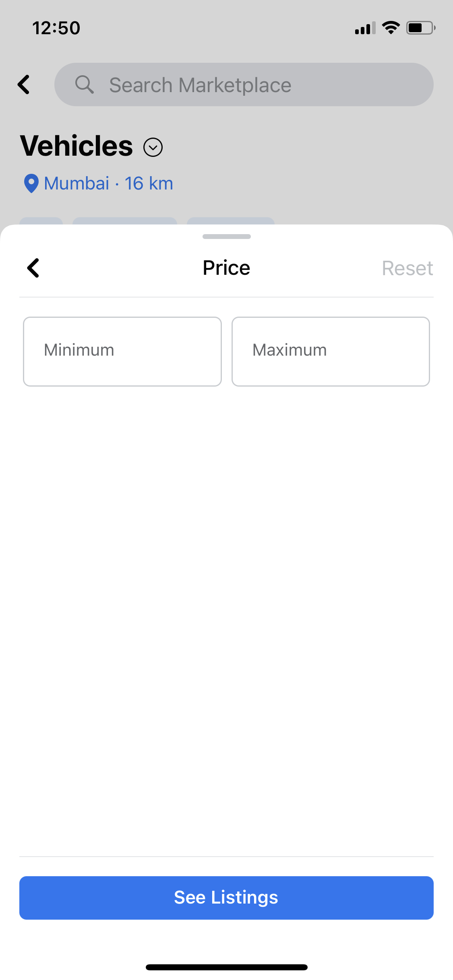The width and height of the screenshot is (453, 980).
Task: Tap the middle partially hidden filter chip
Action: 125,221
